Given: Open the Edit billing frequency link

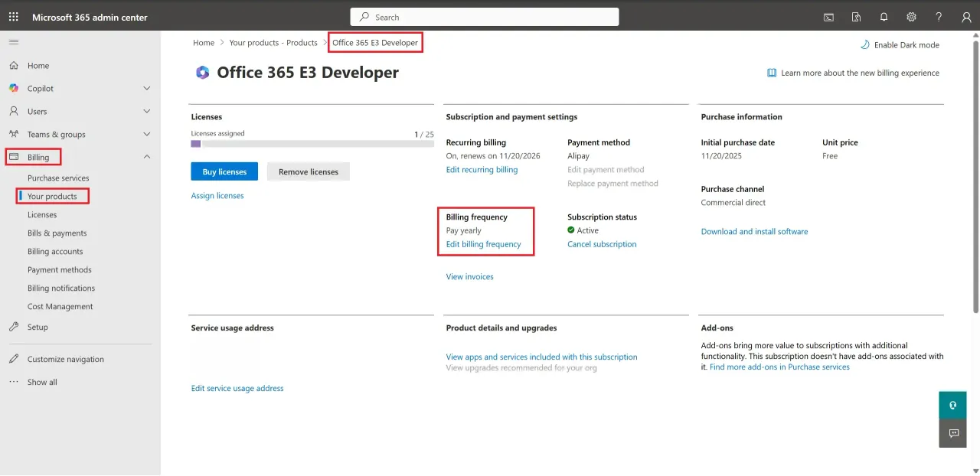Looking at the screenshot, I should [x=483, y=245].
